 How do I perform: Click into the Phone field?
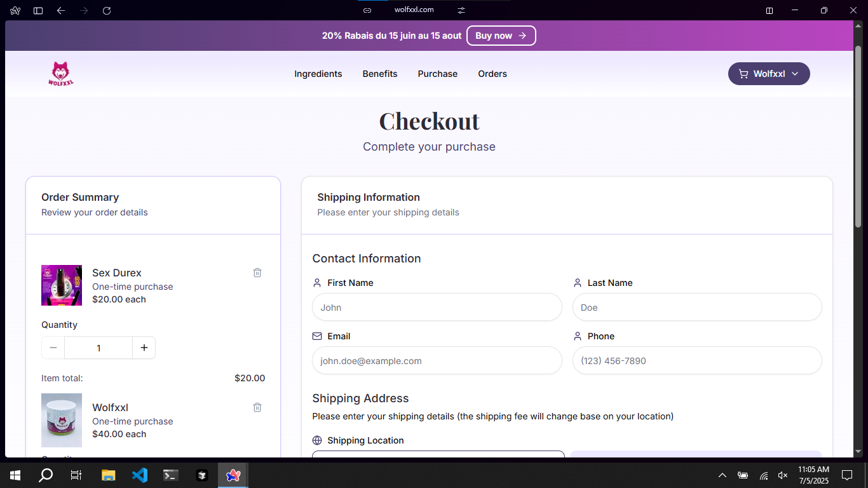(697, 360)
